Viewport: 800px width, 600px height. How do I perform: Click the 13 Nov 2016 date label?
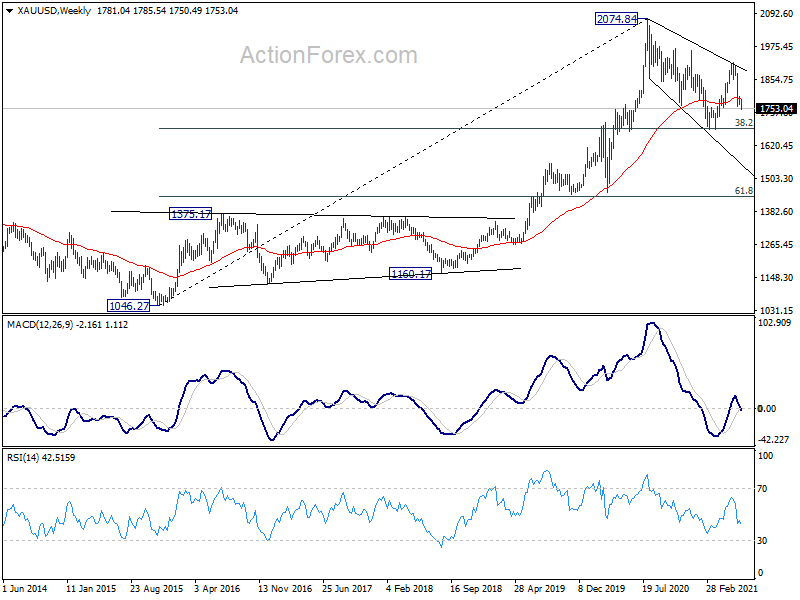[285, 588]
